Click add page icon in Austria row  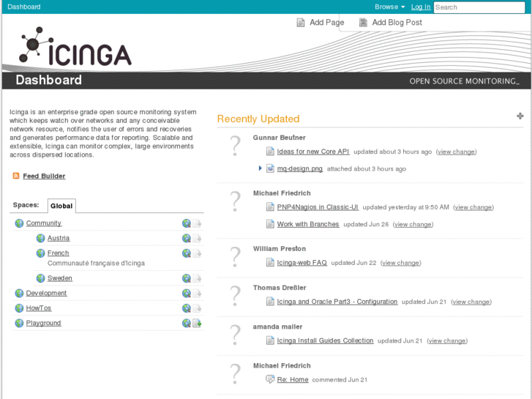click(197, 239)
